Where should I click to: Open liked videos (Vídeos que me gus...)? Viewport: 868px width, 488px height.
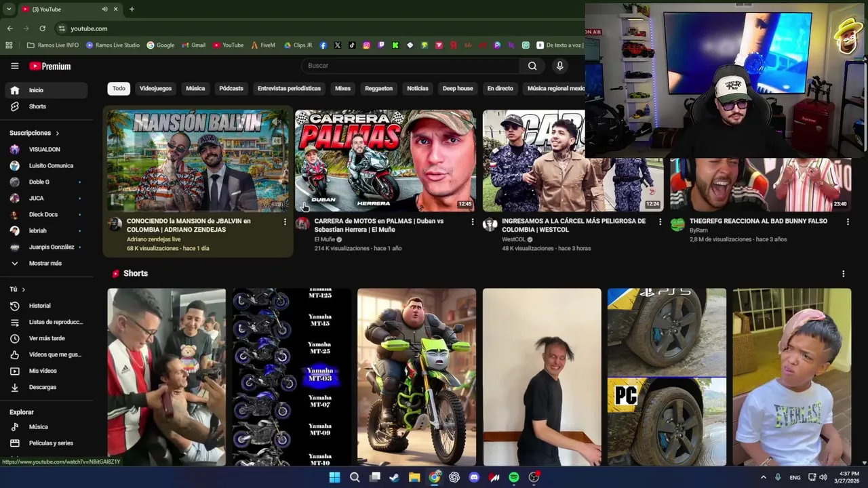click(x=46, y=354)
